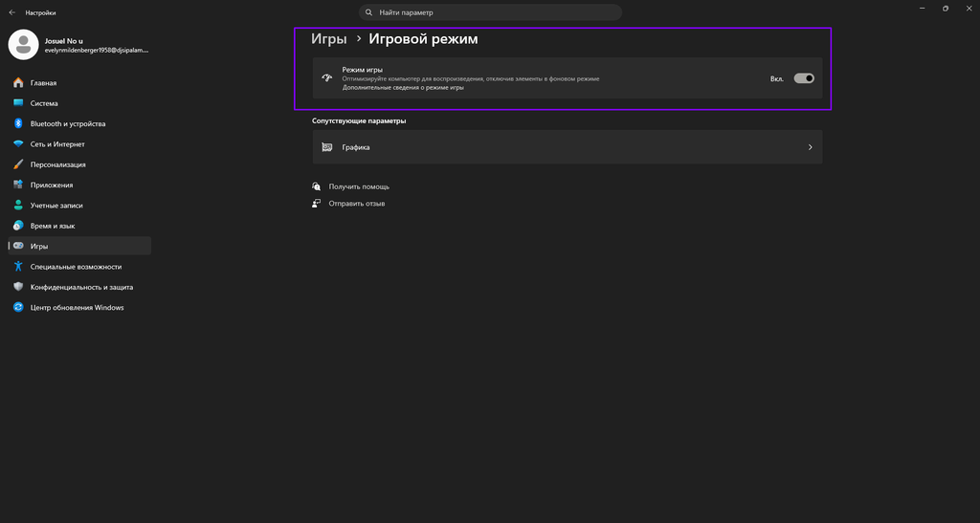The width and height of the screenshot is (980, 523).
Task: Click the Josuel No u account name
Action: click(64, 41)
